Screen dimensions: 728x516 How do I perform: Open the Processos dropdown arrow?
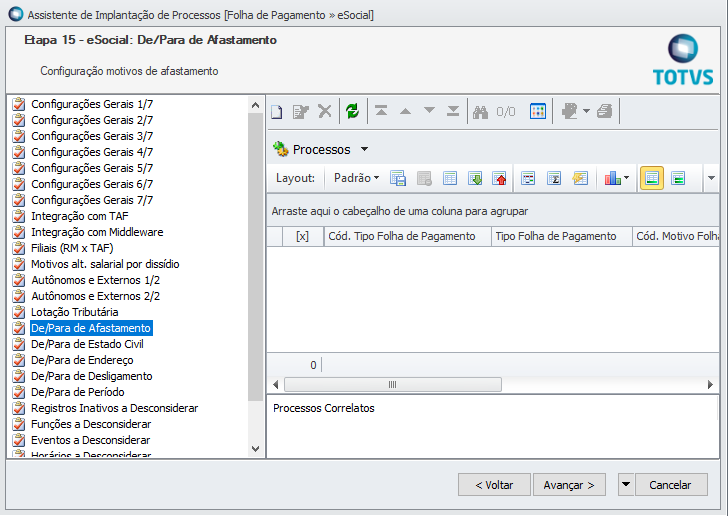364,149
